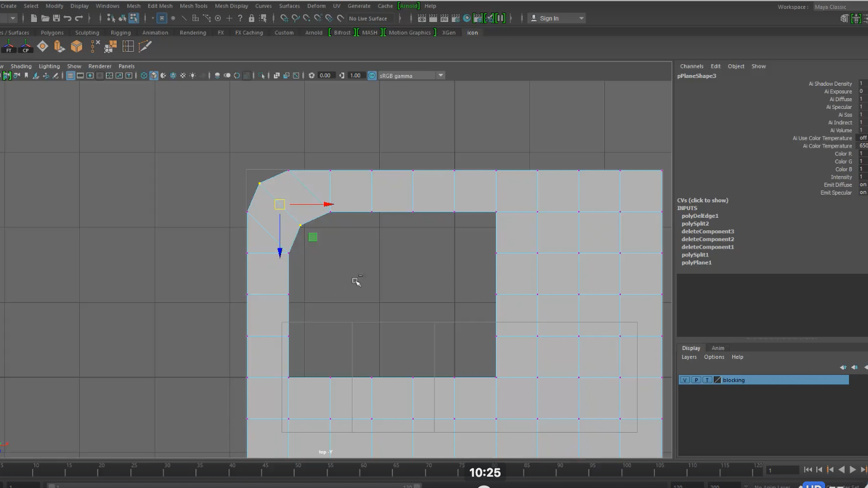Image resolution: width=868 pixels, height=488 pixels.
Task: Click the Save scene icon
Action: tap(56, 18)
